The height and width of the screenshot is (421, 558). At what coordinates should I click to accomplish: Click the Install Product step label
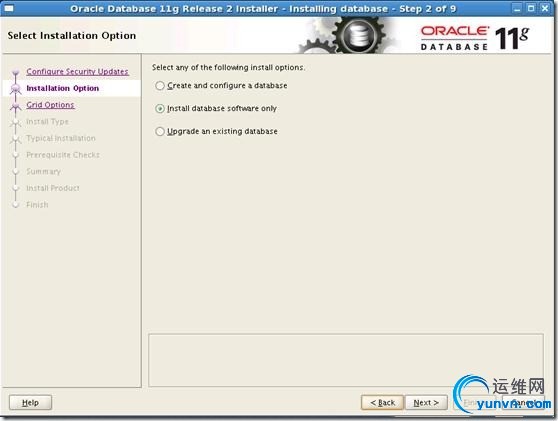click(x=53, y=188)
